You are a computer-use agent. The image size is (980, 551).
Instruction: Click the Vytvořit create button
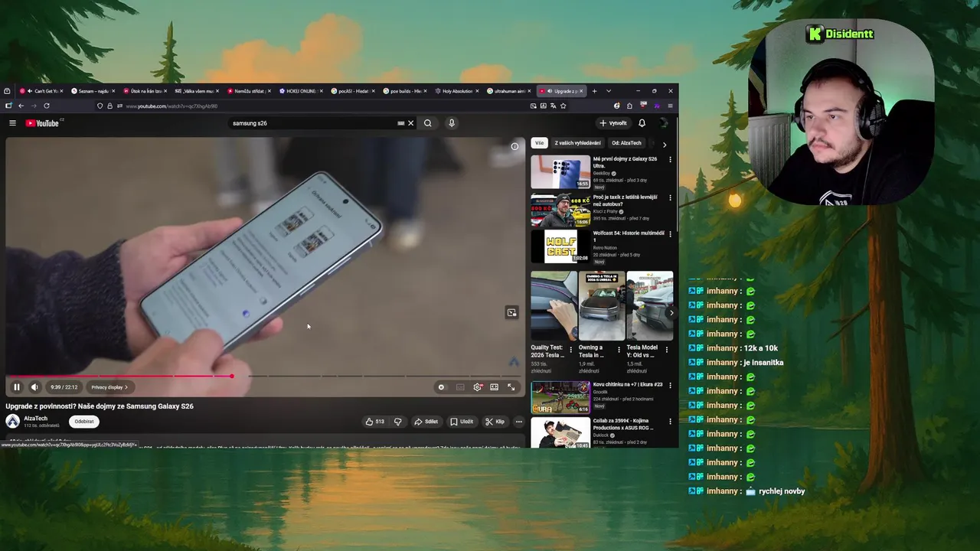(613, 123)
